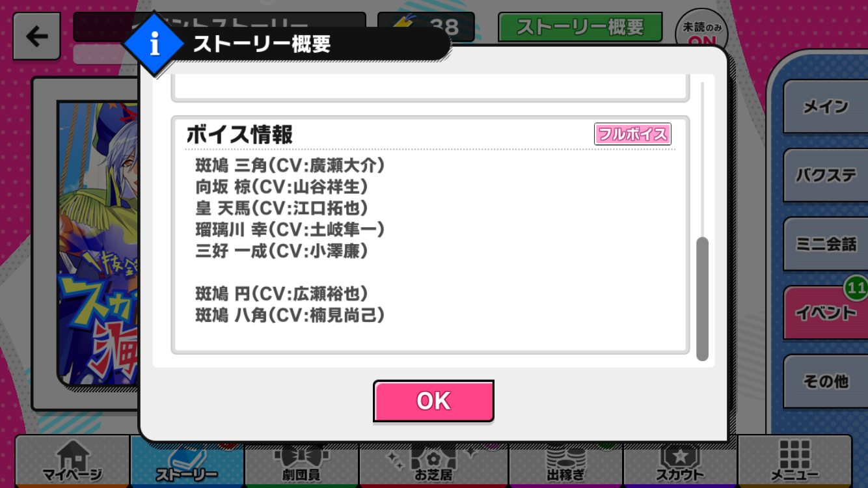Viewport: 868px width, 488px height.
Task: Switch to バクステ tab
Action: pos(825,174)
